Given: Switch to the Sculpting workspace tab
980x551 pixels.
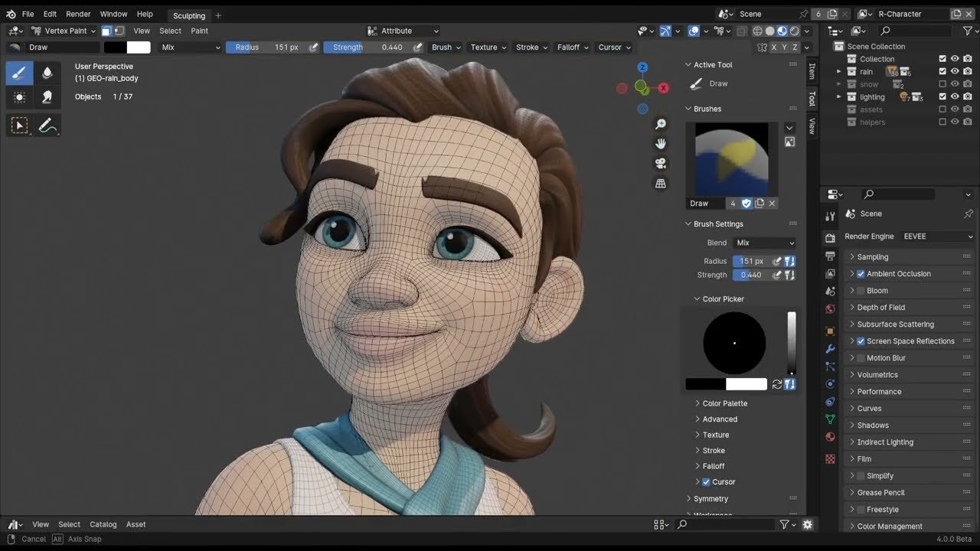Looking at the screenshot, I should (x=188, y=15).
